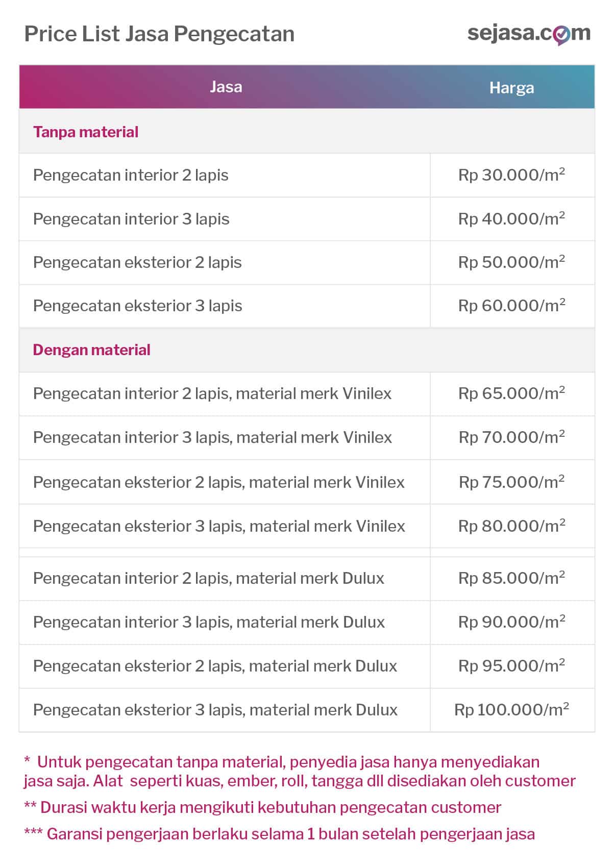Viewport: 614px width, 868px height.
Task: Select eksterior 2 lapis Dulux row
Action: tap(307, 666)
